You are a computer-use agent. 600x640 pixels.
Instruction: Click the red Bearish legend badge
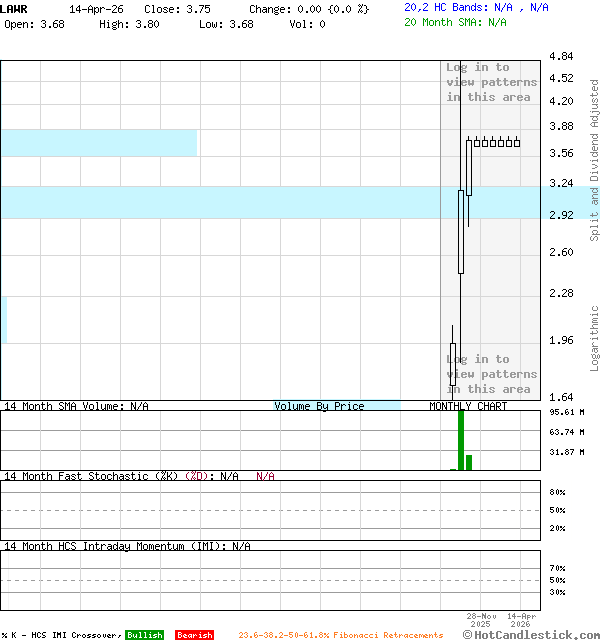(x=194, y=635)
